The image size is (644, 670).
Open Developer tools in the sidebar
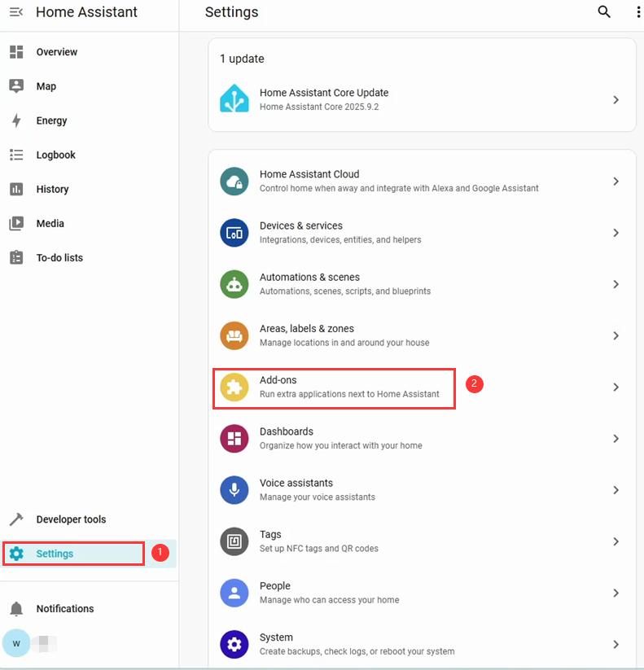[71, 519]
